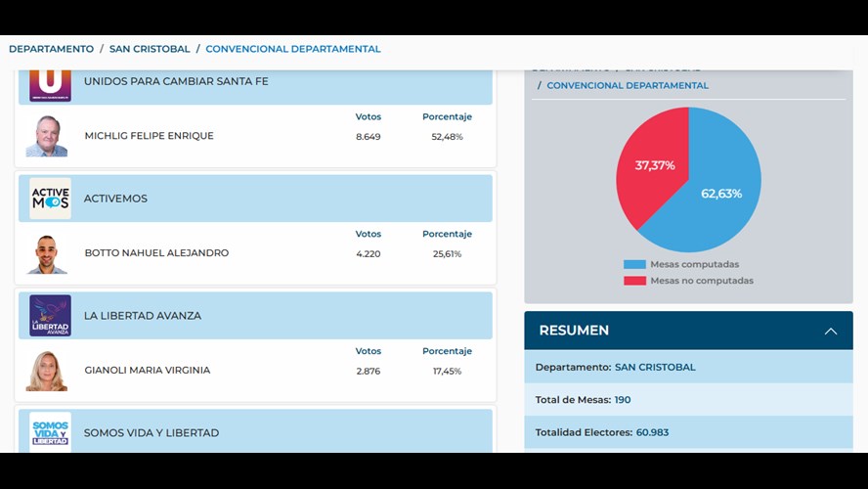This screenshot has height=489, width=868.
Task: Click the vote count 4.220
Action: click(x=369, y=254)
